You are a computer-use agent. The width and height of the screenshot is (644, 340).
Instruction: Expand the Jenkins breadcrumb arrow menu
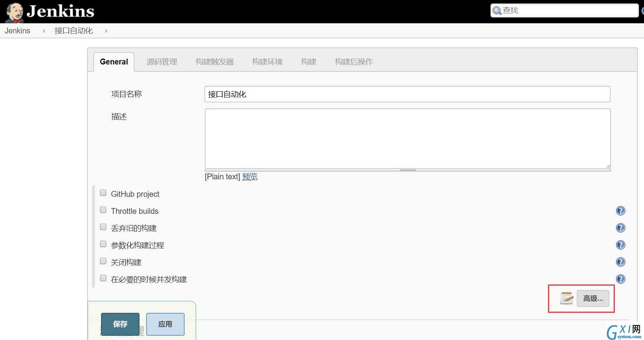pos(44,31)
